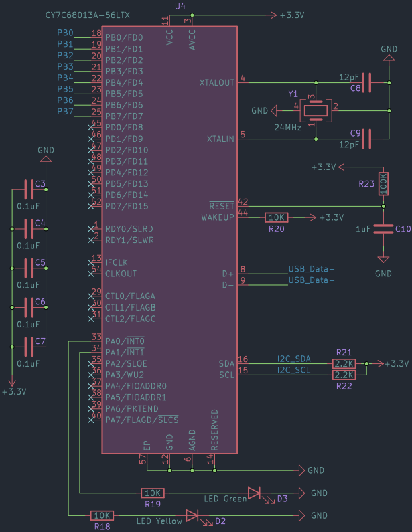Screen dimensions: 412x532
Task: Click no-connect mark on pin 40 PA7
Action: [90, 420]
